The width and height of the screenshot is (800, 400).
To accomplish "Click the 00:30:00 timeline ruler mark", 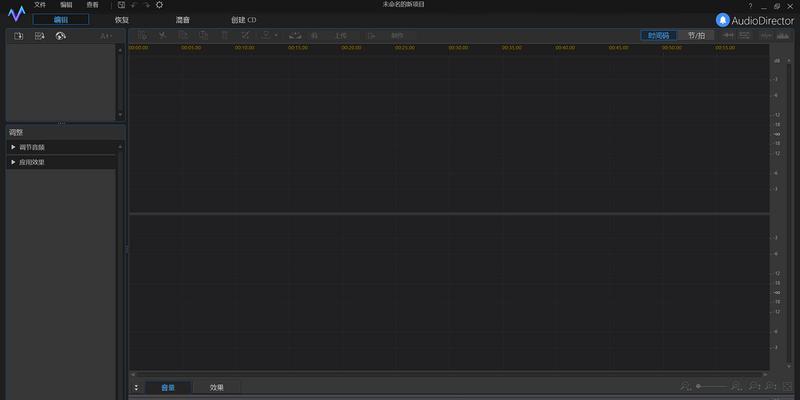I will (458, 47).
